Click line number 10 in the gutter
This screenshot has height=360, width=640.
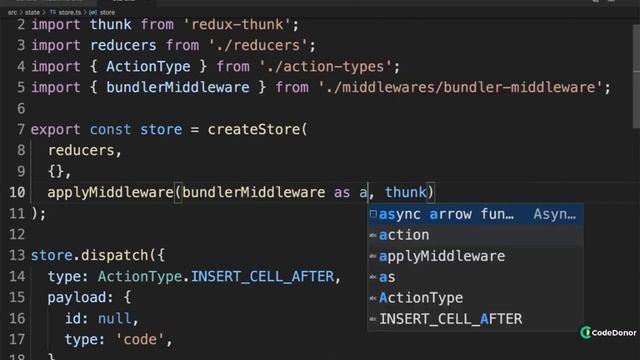click(17, 192)
